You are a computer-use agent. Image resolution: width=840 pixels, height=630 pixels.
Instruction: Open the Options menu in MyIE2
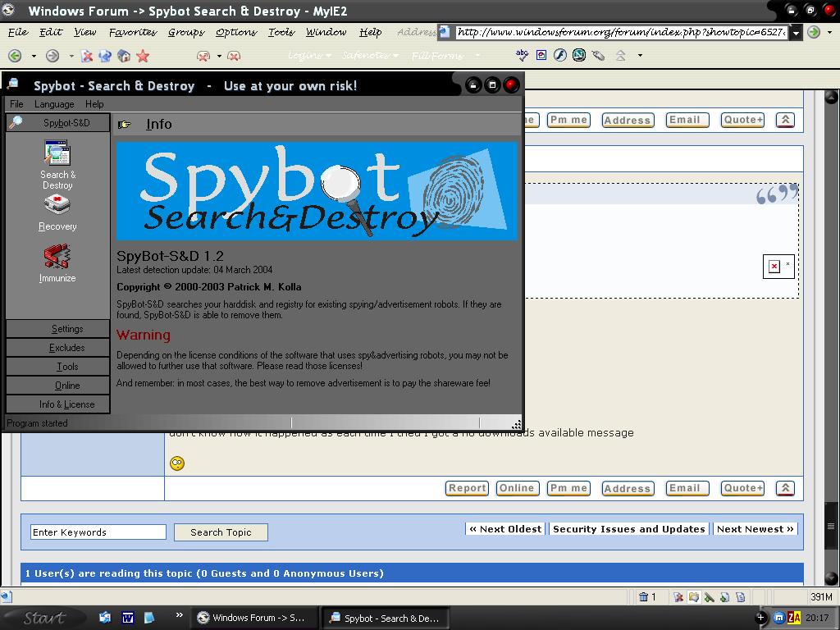236,32
